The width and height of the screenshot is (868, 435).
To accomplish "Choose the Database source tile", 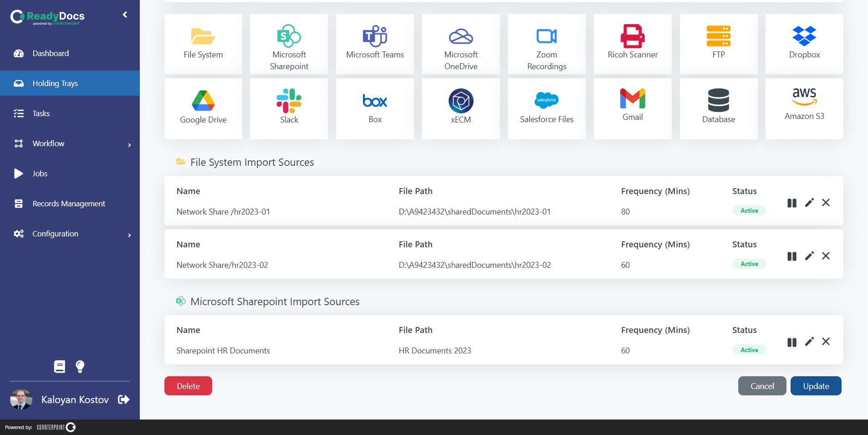I will 719,109.
